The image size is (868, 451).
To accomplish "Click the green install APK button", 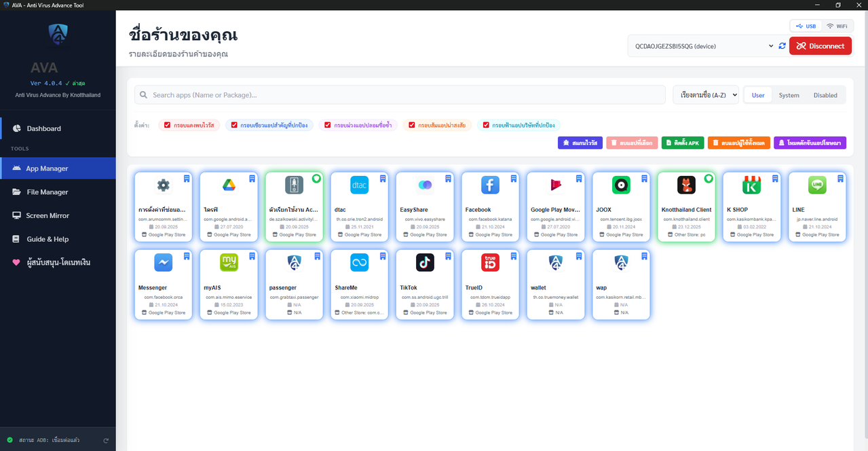I will click(x=683, y=143).
